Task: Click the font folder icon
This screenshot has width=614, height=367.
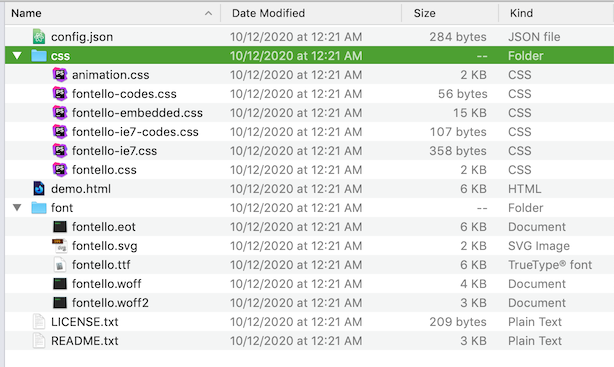Action: click(x=39, y=208)
